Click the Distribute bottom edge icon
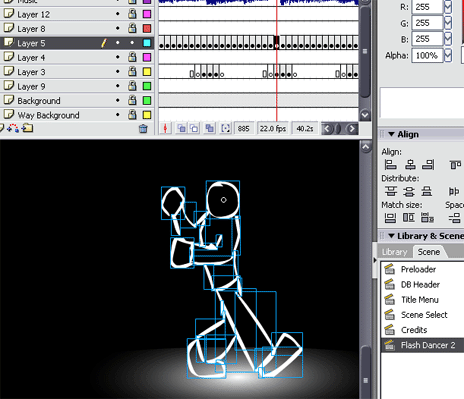Viewport: 464px width, 399px height. [x=427, y=191]
